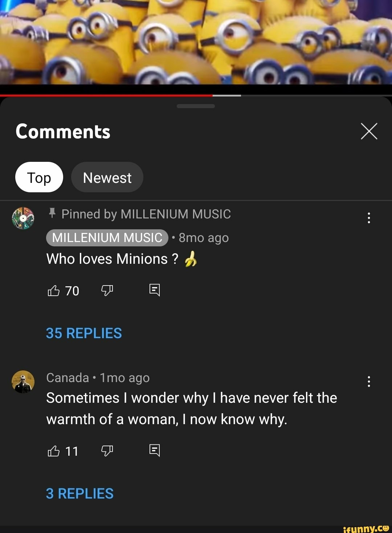
Task: Dislike the Canada user's comment
Action: tap(107, 451)
